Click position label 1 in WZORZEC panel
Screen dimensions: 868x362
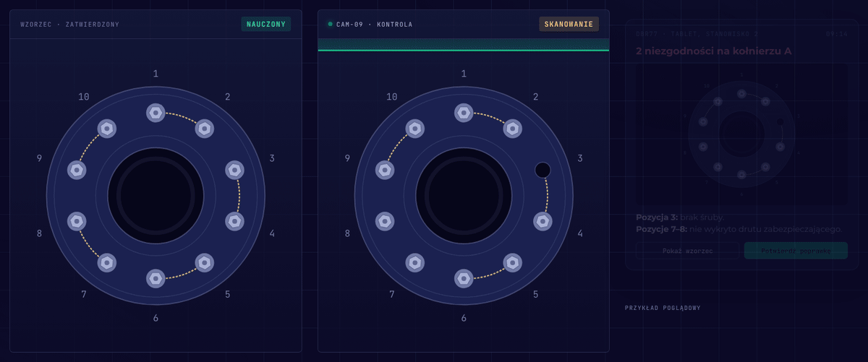click(x=156, y=73)
